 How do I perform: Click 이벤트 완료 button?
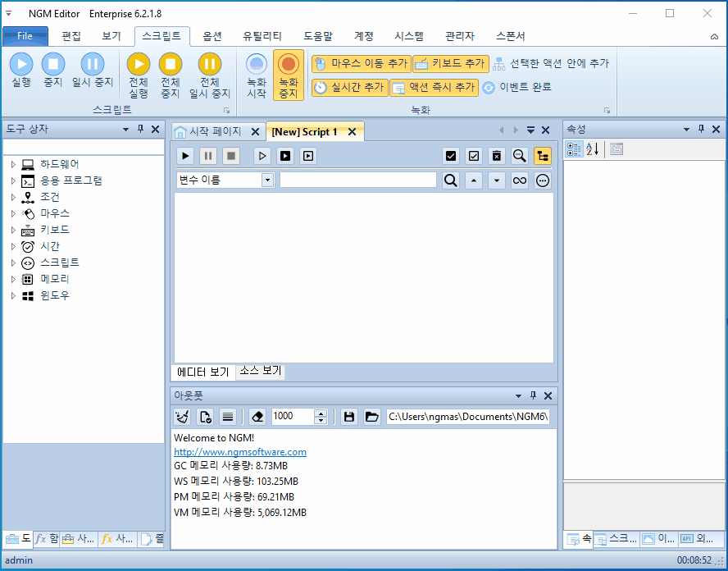[x=516, y=87]
